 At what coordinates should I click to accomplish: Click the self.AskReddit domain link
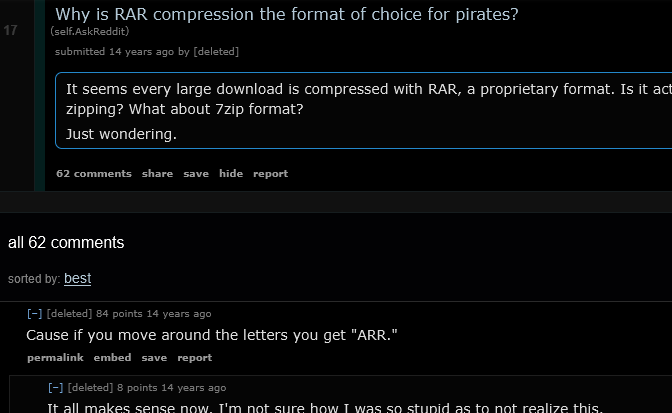coord(91,32)
